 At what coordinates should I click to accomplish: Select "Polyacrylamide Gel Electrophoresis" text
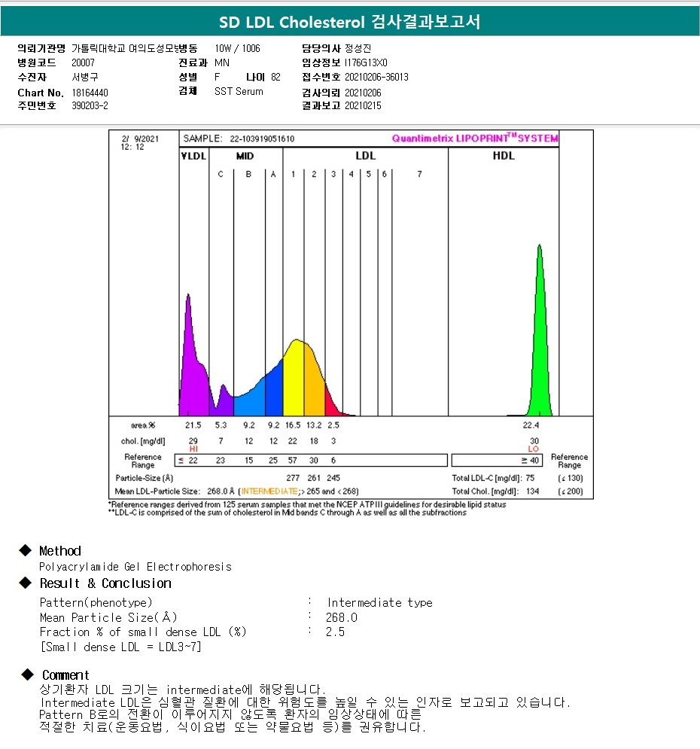(x=135, y=567)
